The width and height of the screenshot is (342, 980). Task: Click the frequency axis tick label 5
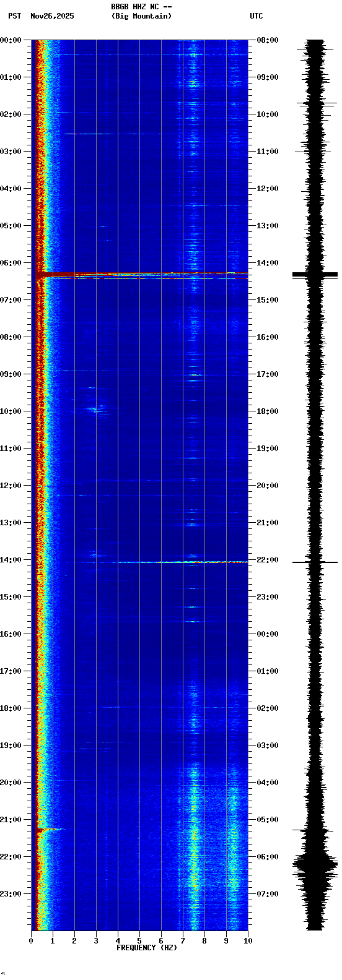coord(139,941)
